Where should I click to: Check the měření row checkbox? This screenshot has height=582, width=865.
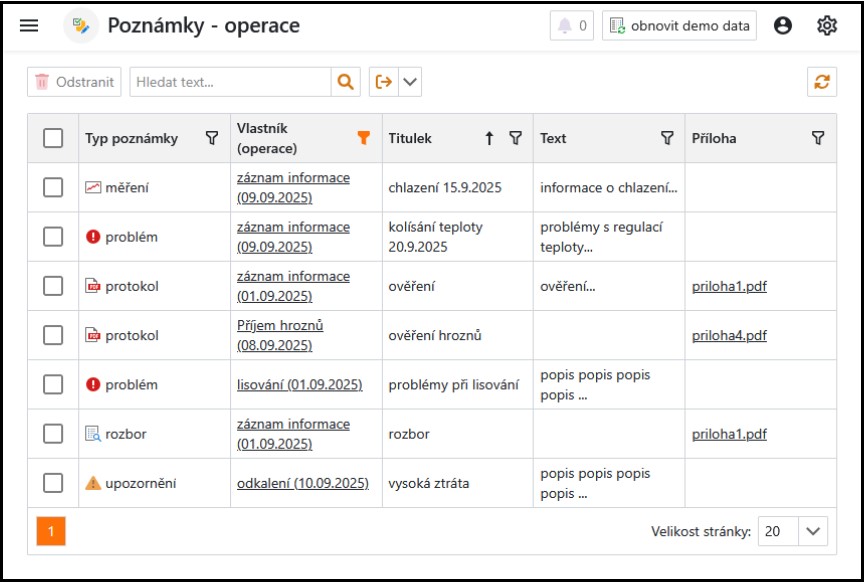(x=53, y=187)
